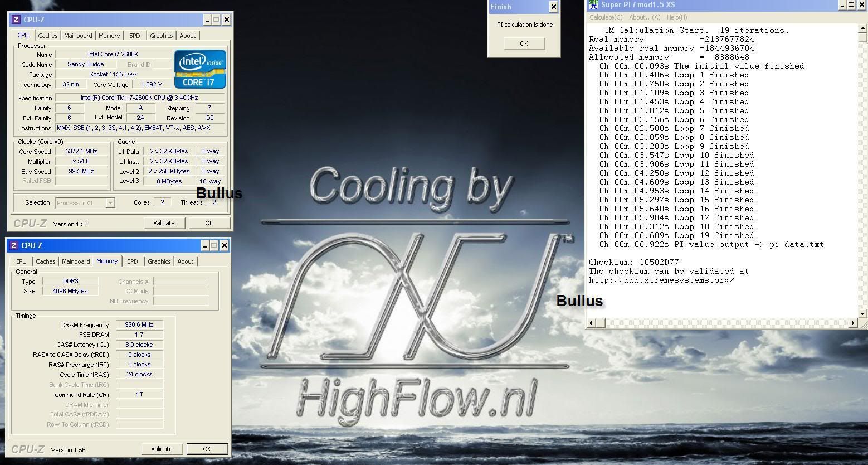The height and width of the screenshot is (465, 868).
Task: Click the Technology value 32 nm
Action: click(x=71, y=85)
